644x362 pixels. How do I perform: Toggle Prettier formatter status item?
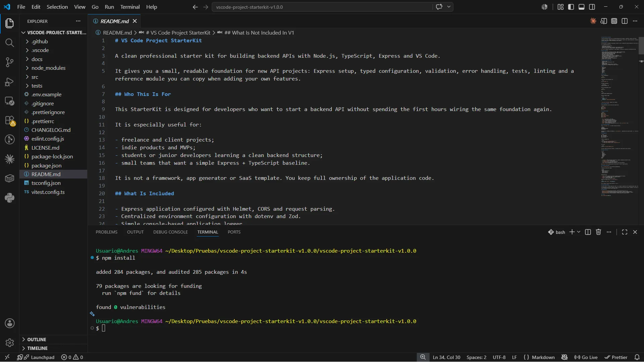616,357
